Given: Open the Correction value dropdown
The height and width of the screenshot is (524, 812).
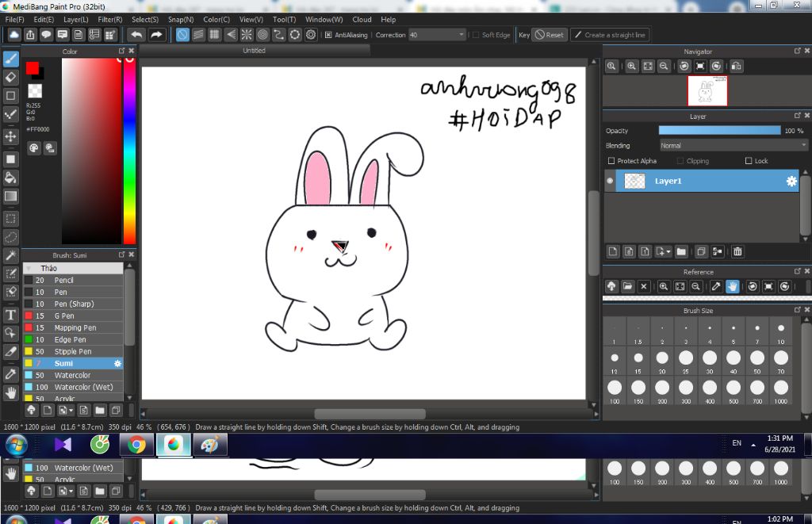Looking at the screenshot, I should [461, 35].
